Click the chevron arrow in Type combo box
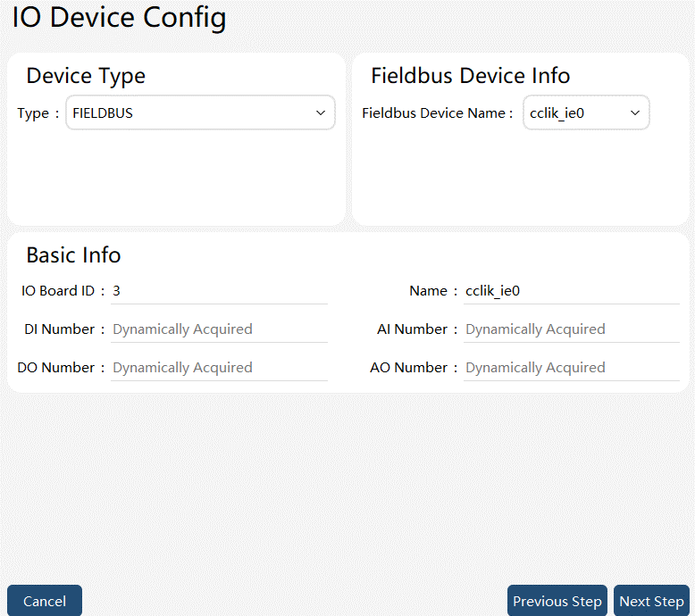Viewport: 695px width, 616px height. 321,112
